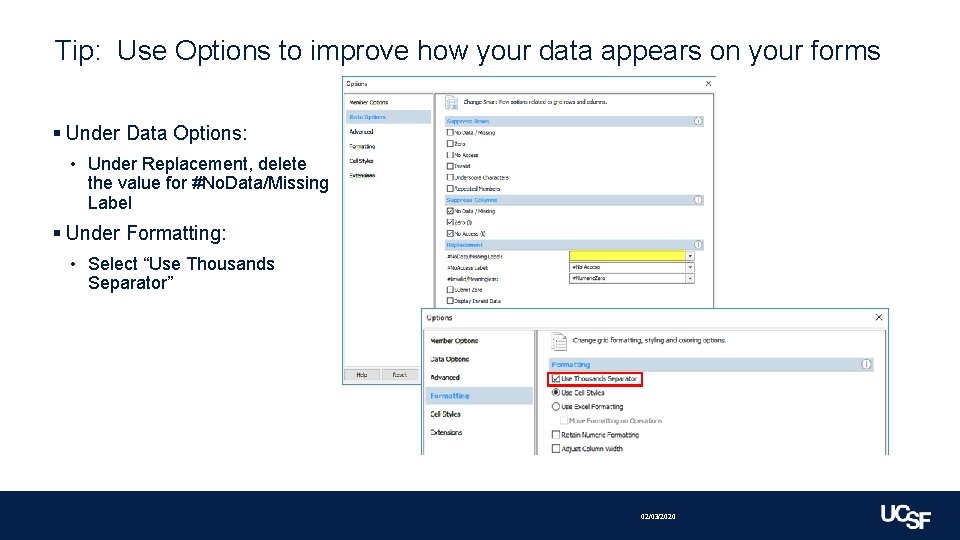Open the #Invalid/Meaningless dropdown
960x540 pixels.
689,278
